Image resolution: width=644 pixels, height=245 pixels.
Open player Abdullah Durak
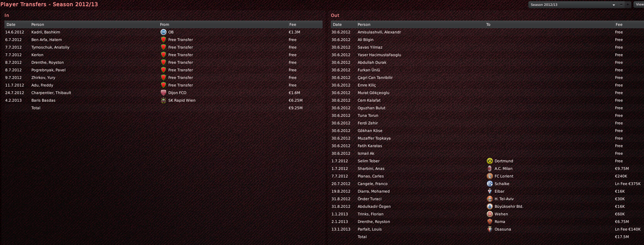[x=372, y=62]
